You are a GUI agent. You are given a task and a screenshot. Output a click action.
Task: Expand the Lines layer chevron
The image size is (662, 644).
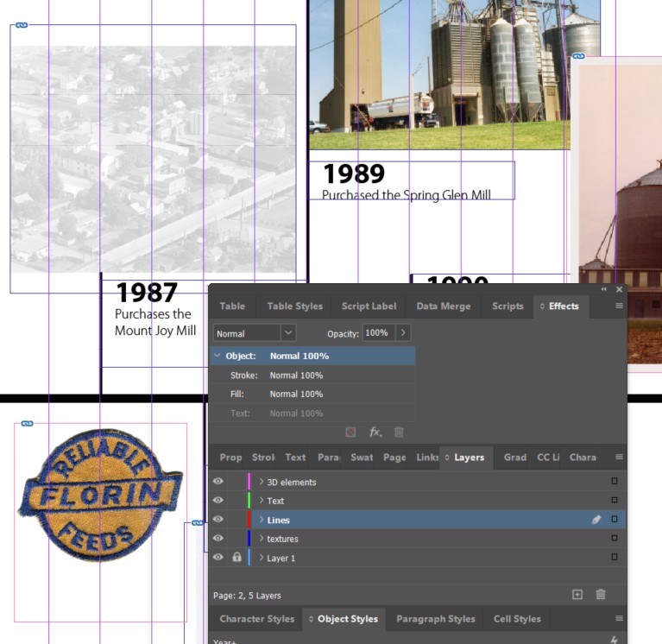click(x=262, y=520)
